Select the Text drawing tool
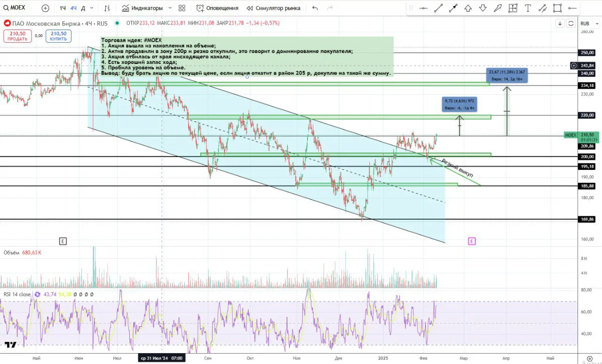 point(528,8)
